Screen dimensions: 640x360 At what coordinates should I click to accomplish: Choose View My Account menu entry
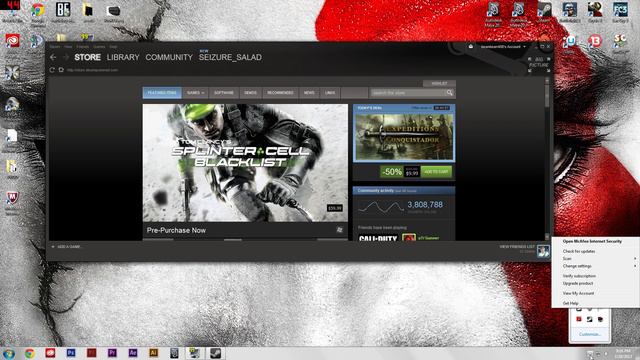[578, 293]
